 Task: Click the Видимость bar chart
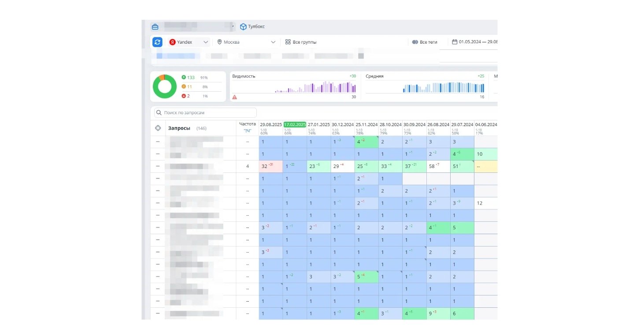tap(315, 87)
